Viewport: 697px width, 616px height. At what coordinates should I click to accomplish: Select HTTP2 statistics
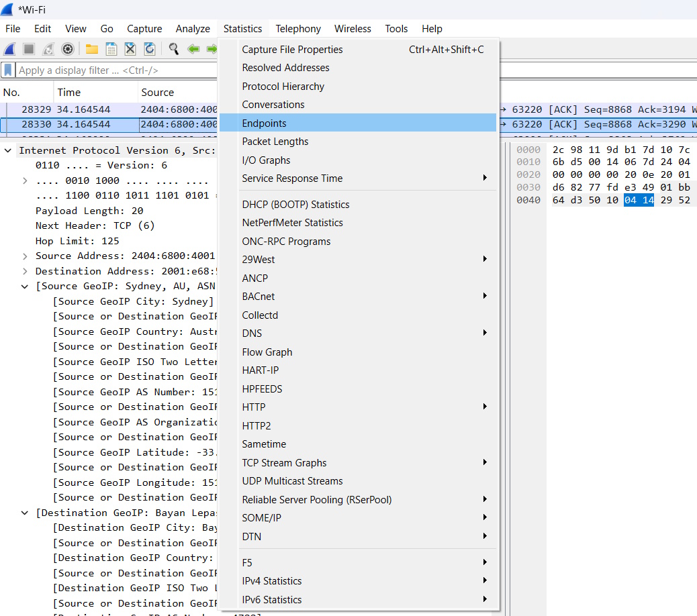pos(358,425)
